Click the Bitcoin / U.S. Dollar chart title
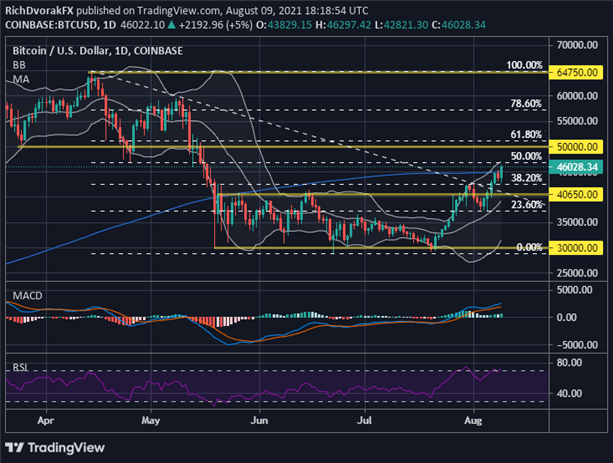This screenshot has height=463, width=613. [x=98, y=51]
